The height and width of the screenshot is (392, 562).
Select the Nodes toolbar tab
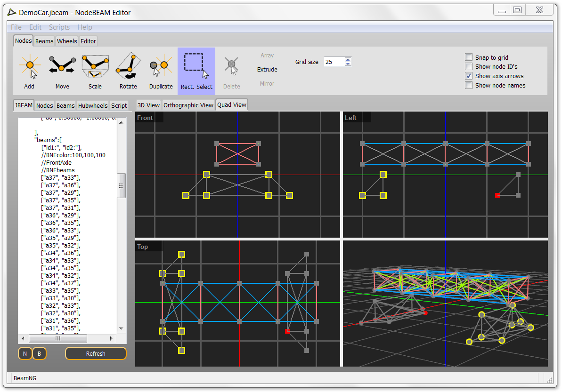pos(23,41)
